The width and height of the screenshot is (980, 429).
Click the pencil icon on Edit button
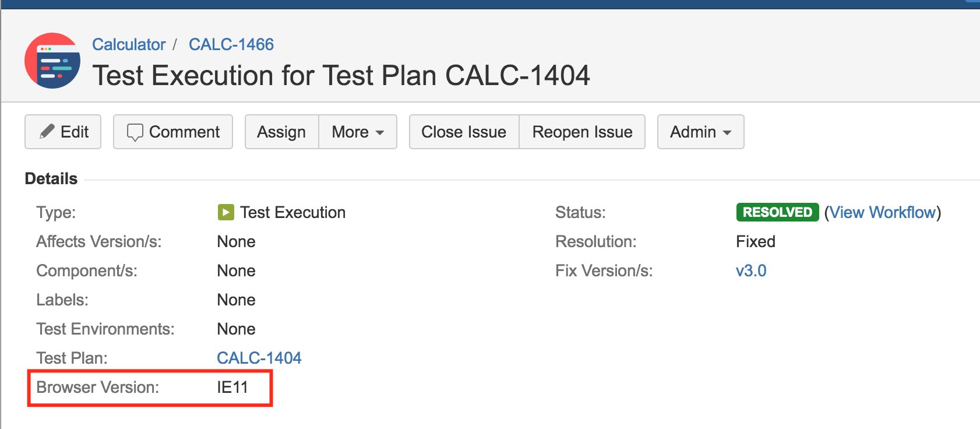pyautogui.click(x=47, y=132)
